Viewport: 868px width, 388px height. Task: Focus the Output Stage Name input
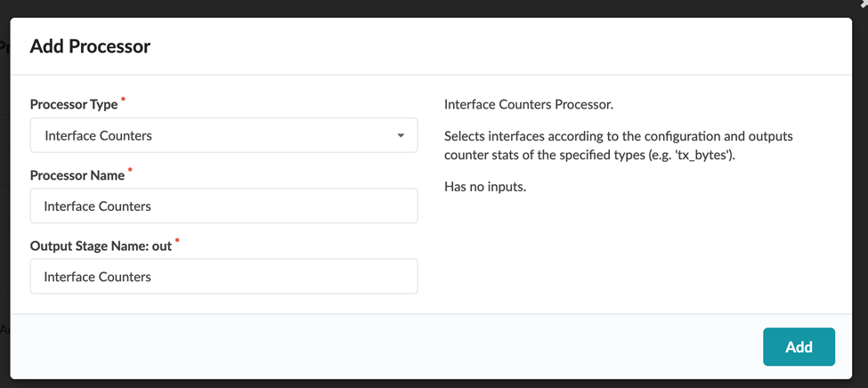223,277
